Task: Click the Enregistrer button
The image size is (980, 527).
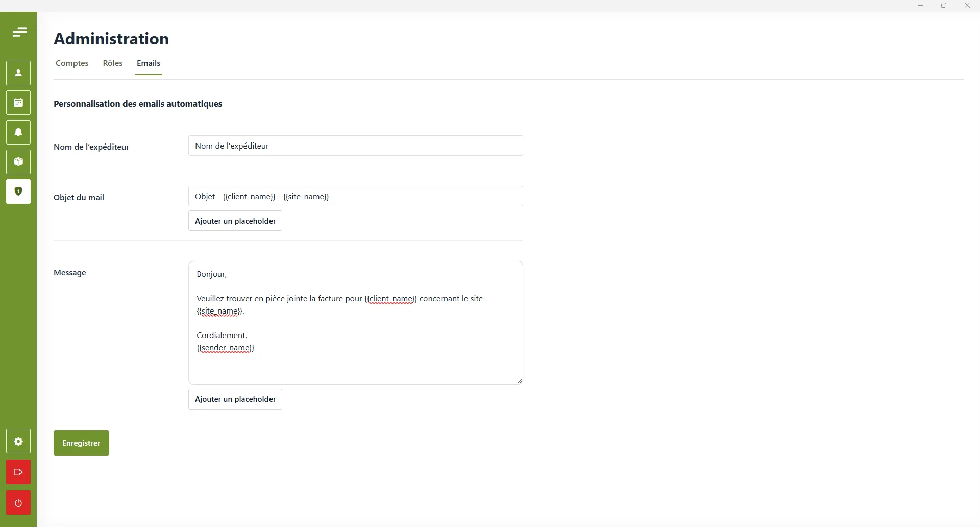Action: (81, 443)
